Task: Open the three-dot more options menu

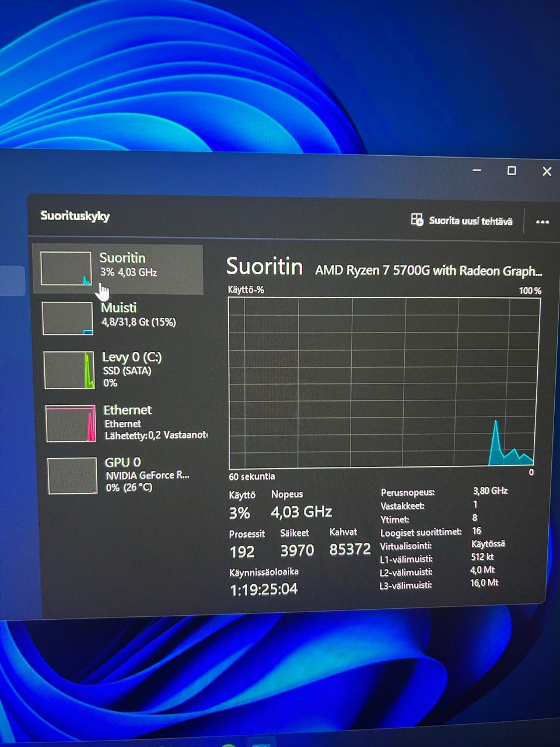Action: [x=542, y=222]
